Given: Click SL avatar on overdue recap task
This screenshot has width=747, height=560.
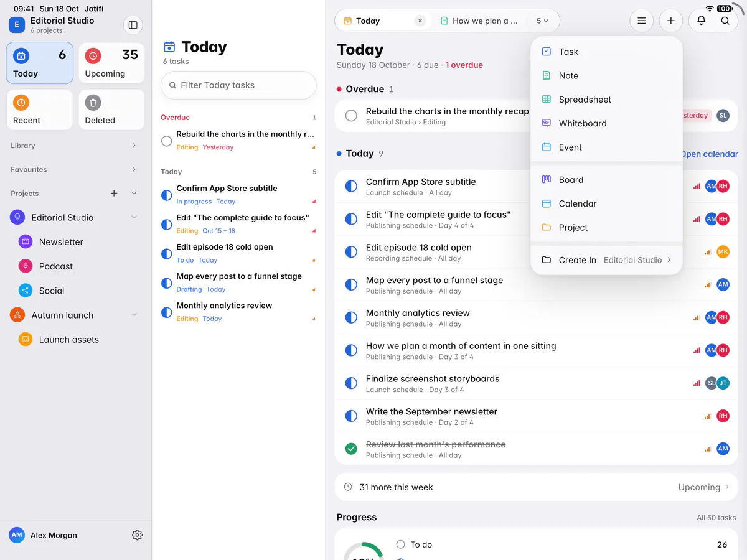Looking at the screenshot, I should pos(723,116).
